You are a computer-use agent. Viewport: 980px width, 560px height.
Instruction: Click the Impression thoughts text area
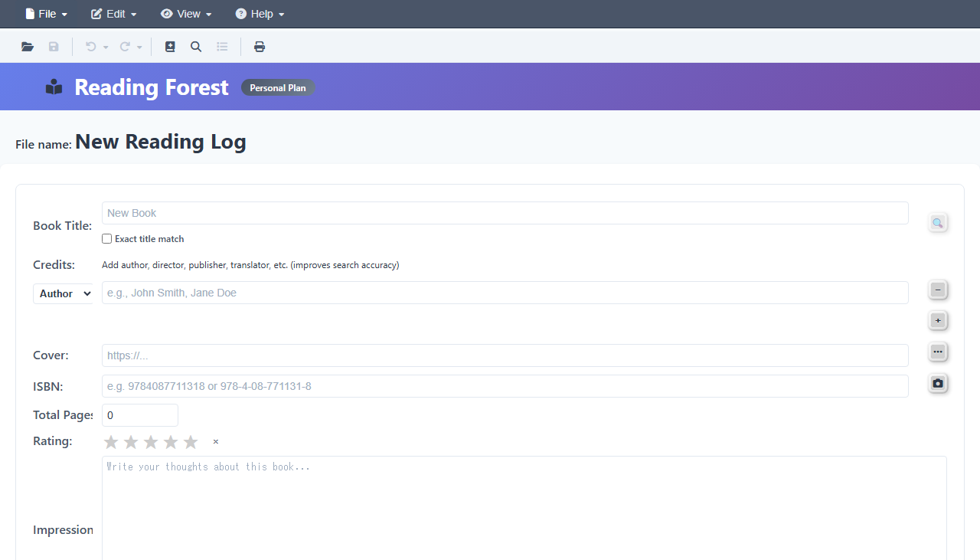point(524,508)
